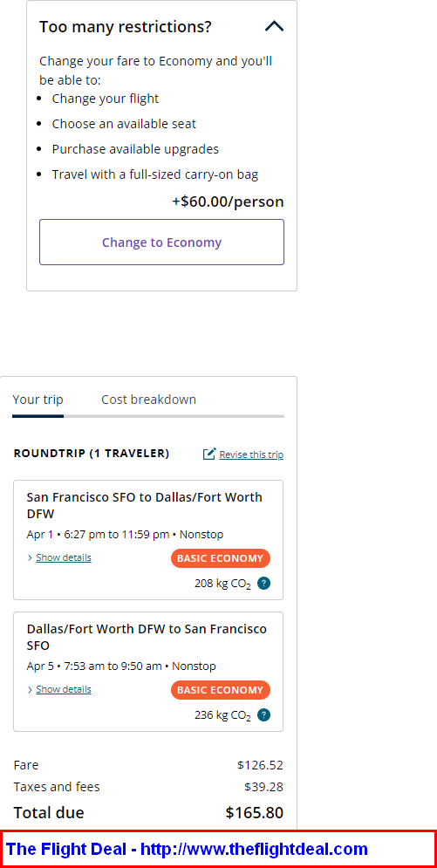Click the +$60.00/person price text
437x868 pixels.
tap(228, 202)
